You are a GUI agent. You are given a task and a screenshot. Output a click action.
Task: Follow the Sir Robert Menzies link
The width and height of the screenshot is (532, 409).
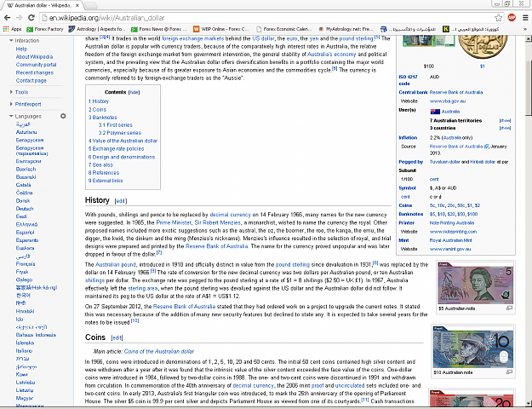(218, 222)
